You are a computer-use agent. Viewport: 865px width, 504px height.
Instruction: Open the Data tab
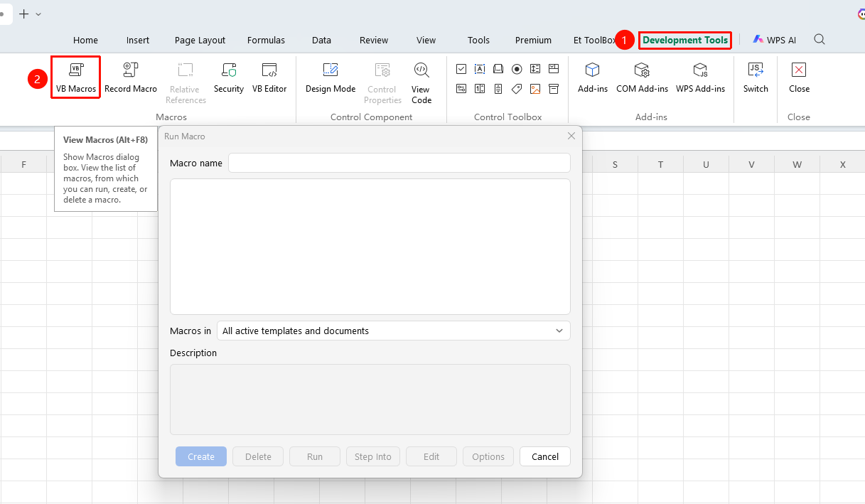(x=321, y=41)
